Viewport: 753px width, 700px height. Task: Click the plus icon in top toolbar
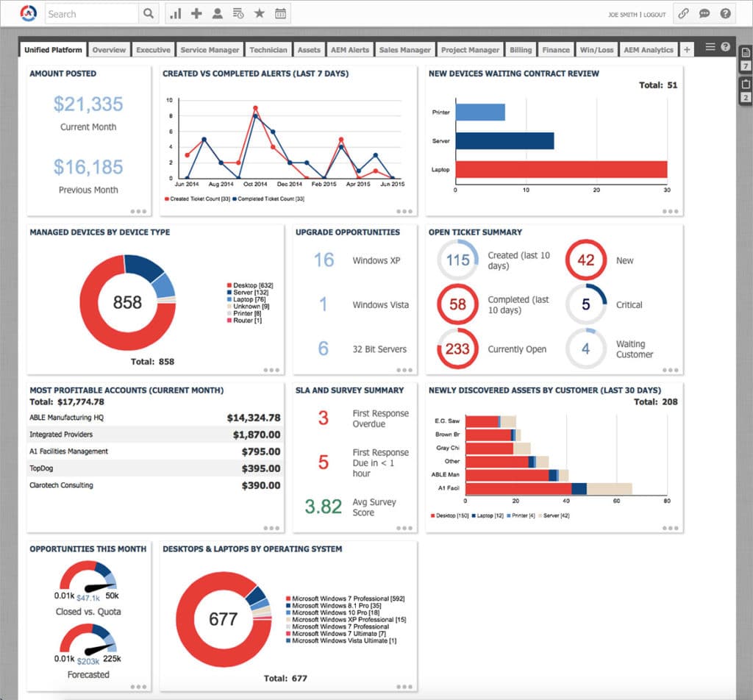196,13
